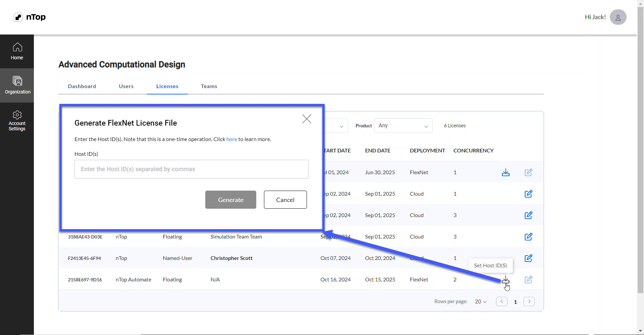The image size is (644, 335).
Task: Click the Oct 20, 2024 end date
Action: [x=380, y=258]
